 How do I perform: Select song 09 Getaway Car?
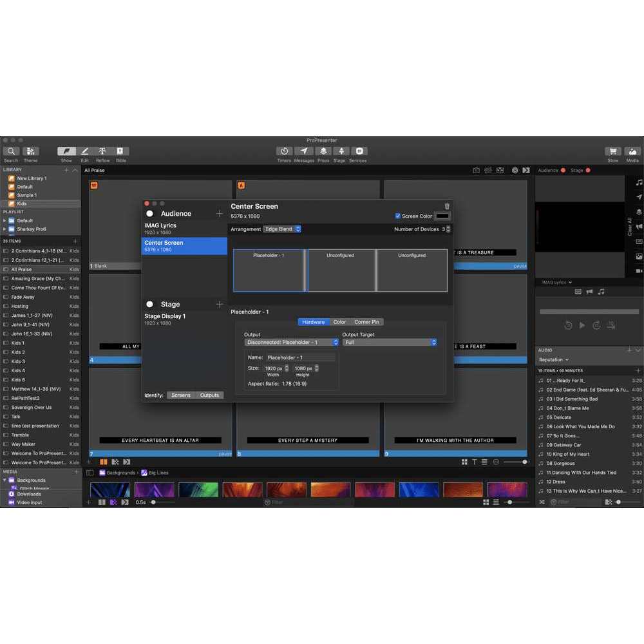[x=590, y=445]
